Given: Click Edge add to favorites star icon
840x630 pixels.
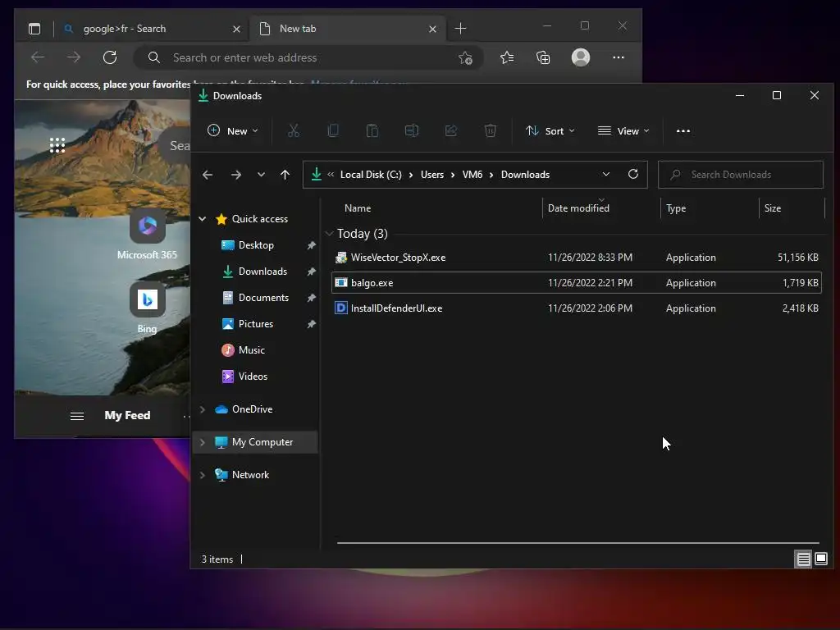Looking at the screenshot, I should [466, 58].
